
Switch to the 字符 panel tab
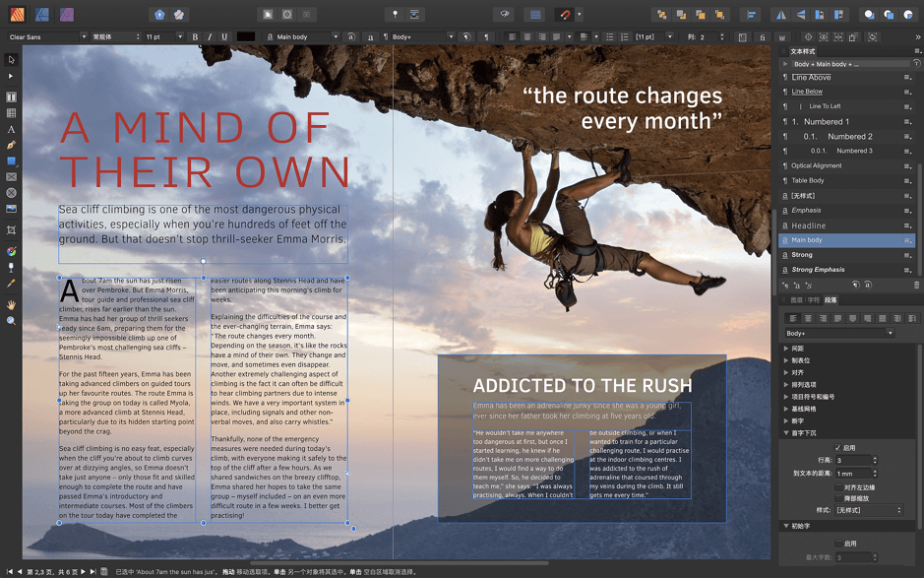pyautogui.click(x=814, y=300)
